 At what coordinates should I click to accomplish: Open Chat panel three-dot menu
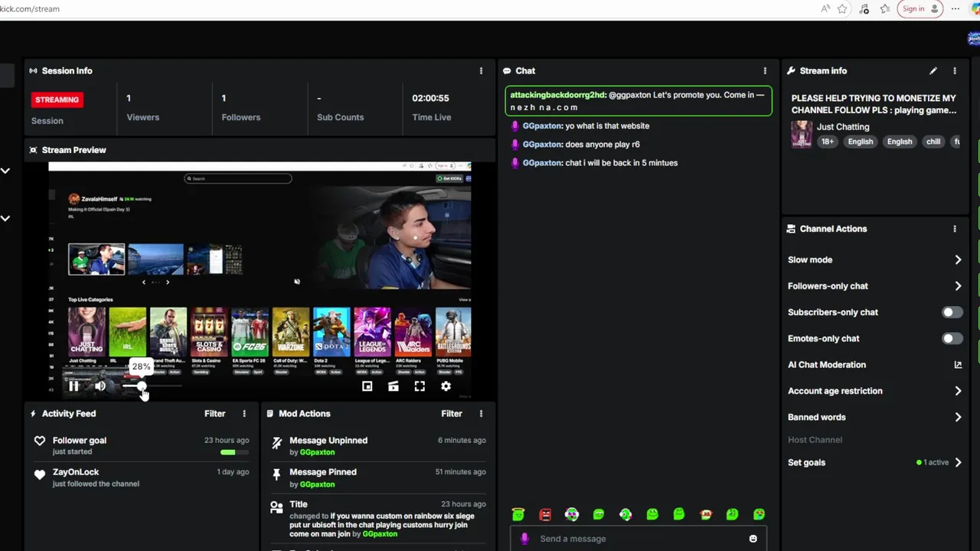[x=765, y=70]
